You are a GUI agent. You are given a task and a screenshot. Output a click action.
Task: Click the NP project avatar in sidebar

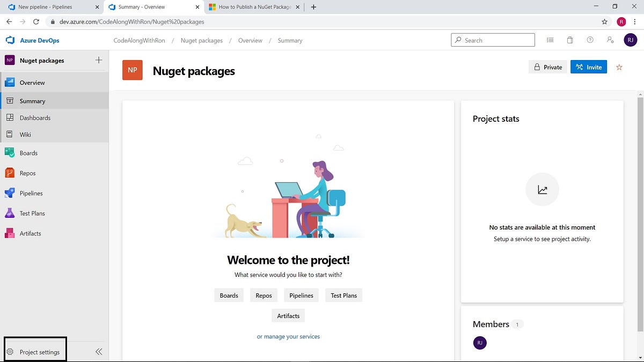[x=10, y=60]
